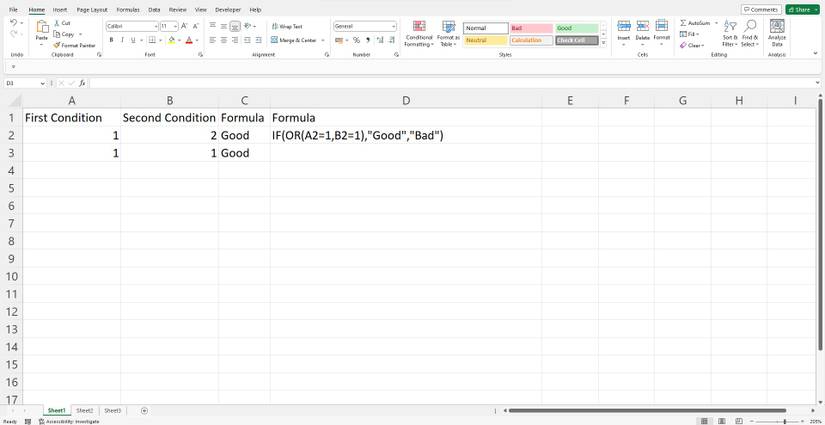Apply the percent style
Viewport: 825px width, 425px height.
356,40
